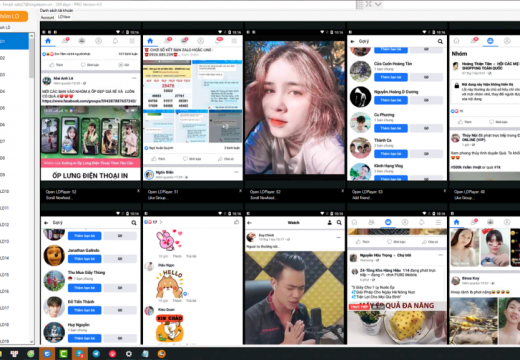Image resolution: width=520 pixels, height=360 pixels.
Task: Add friend Đỗ Tiến Thành
Action: [x=84, y=310]
